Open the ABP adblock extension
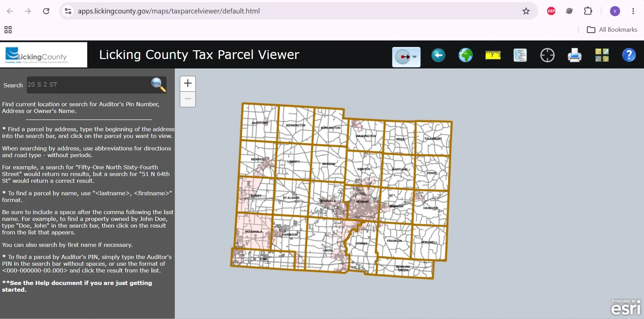 pos(551,11)
